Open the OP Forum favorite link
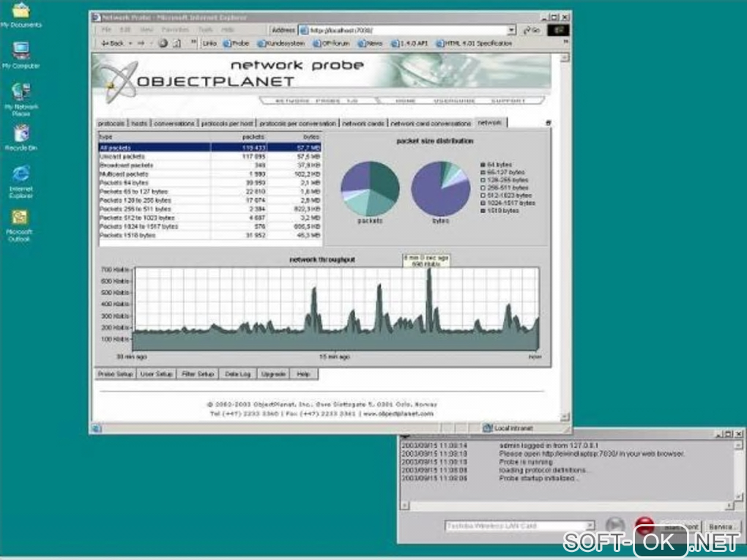Viewport: 747px width, 560px height. pyautogui.click(x=332, y=43)
